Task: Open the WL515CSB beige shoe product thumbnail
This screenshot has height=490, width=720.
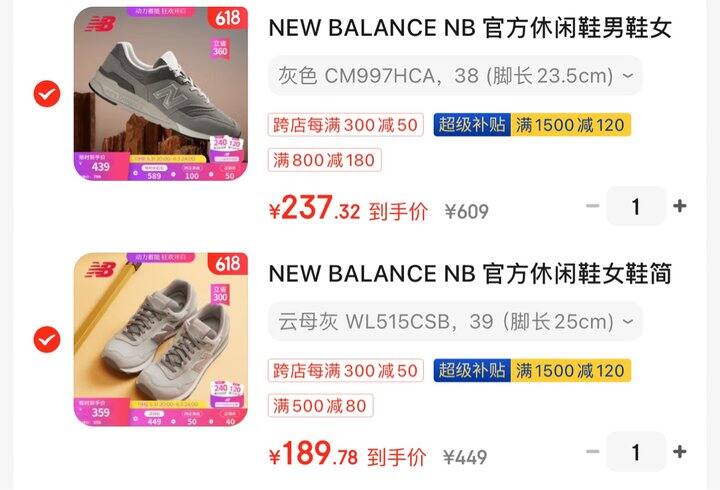Action: 161,339
